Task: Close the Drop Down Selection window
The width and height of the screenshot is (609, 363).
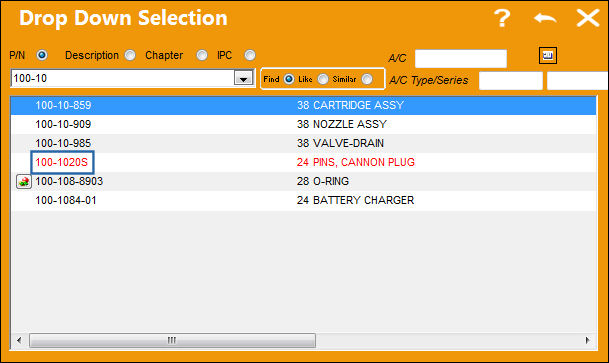Action: [588, 18]
